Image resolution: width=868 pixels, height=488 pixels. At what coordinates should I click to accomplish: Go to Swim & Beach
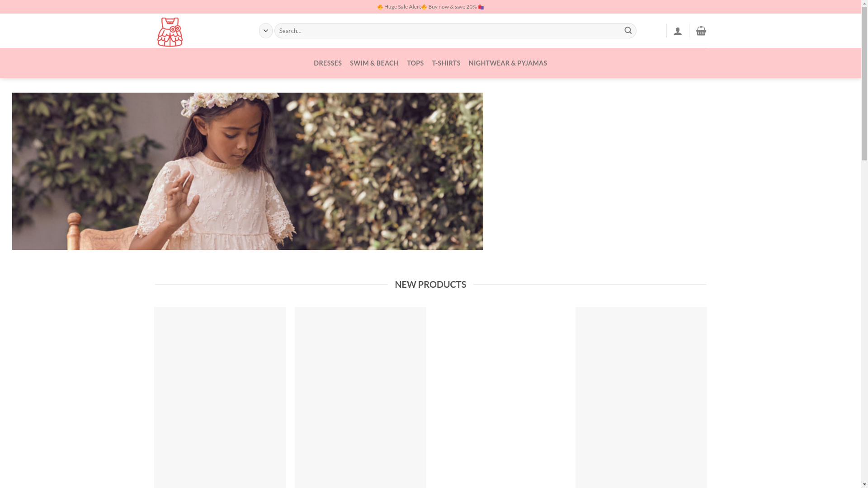(x=374, y=63)
